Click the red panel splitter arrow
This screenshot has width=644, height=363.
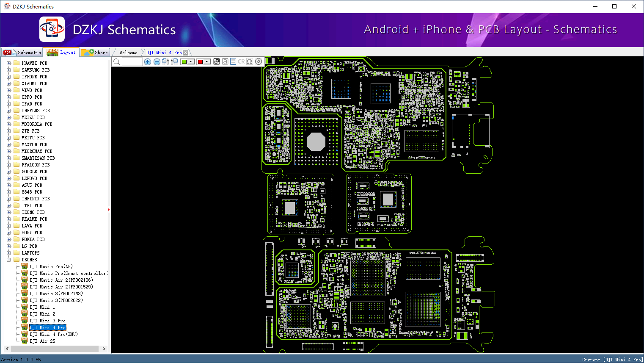pyautogui.click(x=109, y=209)
